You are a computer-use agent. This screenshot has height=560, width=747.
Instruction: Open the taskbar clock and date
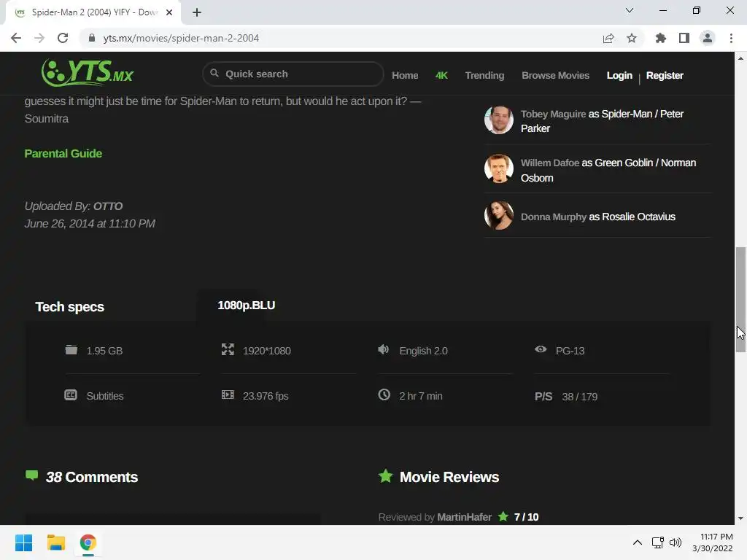click(x=713, y=542)
